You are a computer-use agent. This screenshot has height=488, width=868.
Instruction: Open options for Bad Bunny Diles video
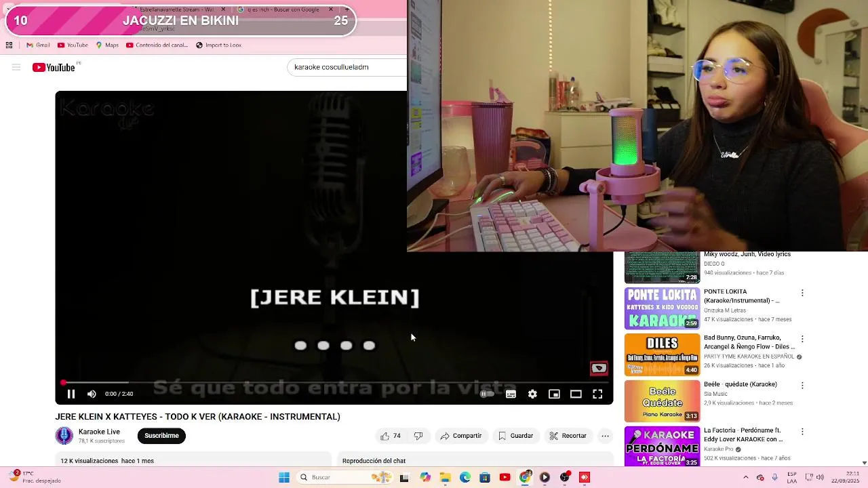tap(802, 339)
